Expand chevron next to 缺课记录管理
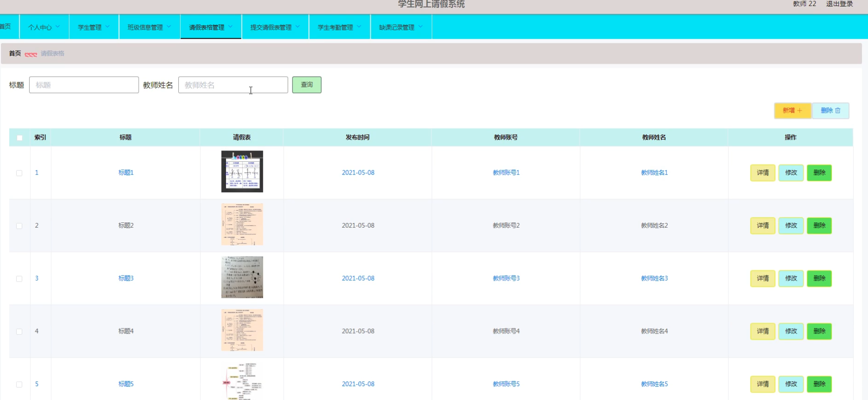Viewport: 868px width, 400px height. pos(421,26)
